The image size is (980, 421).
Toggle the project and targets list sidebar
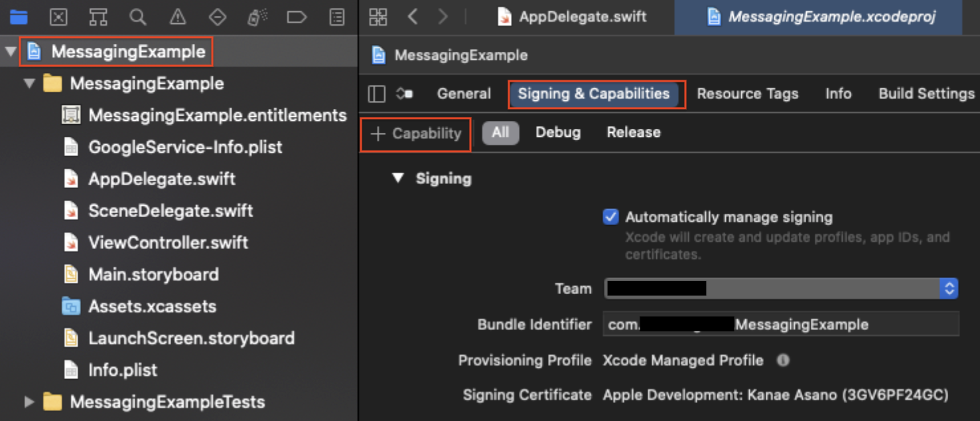376,94
